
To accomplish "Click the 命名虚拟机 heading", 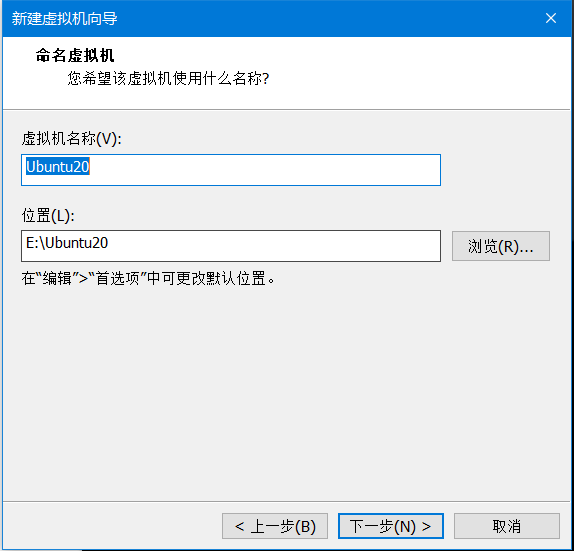I will (x=75, y=56).
